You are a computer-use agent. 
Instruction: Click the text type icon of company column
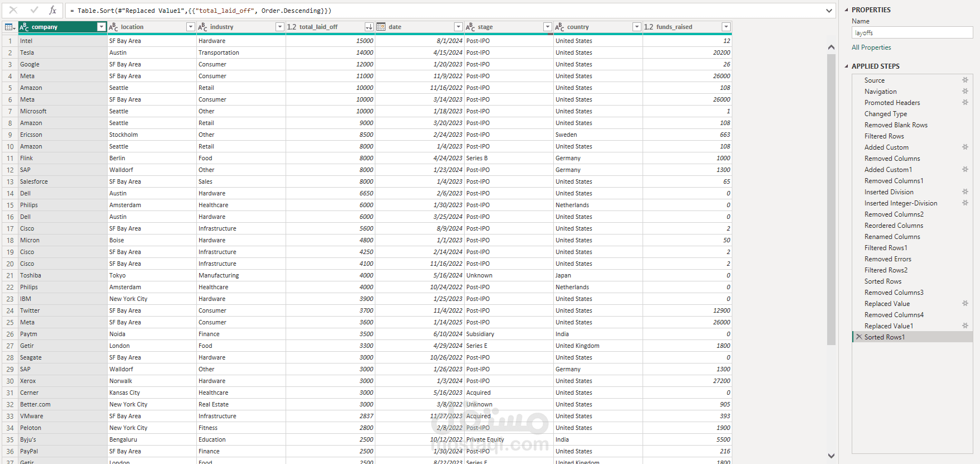pyautogui.click(x=24, y=27)
